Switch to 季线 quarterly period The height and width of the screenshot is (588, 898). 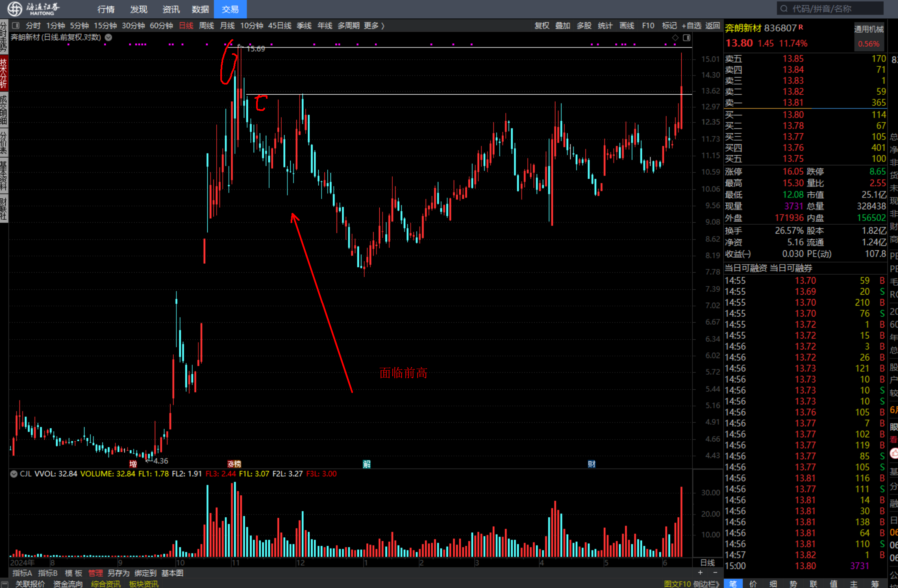(304, 26)
